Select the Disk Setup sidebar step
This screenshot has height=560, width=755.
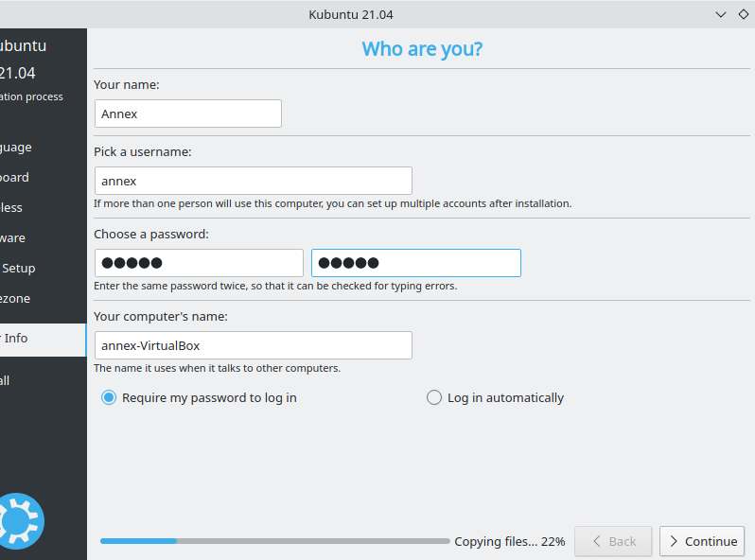coord(18,269)
